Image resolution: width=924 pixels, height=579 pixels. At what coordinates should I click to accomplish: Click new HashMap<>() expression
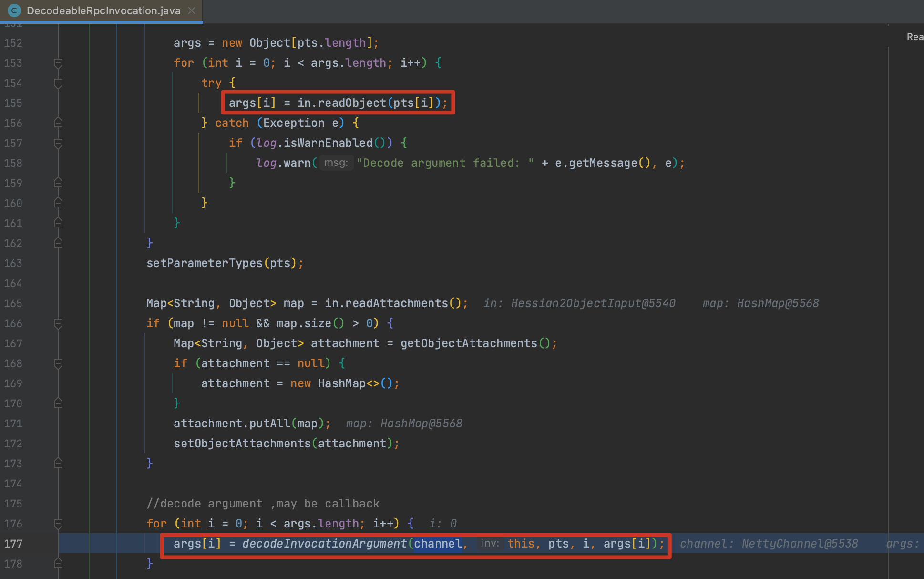click(x=341, y=383)
